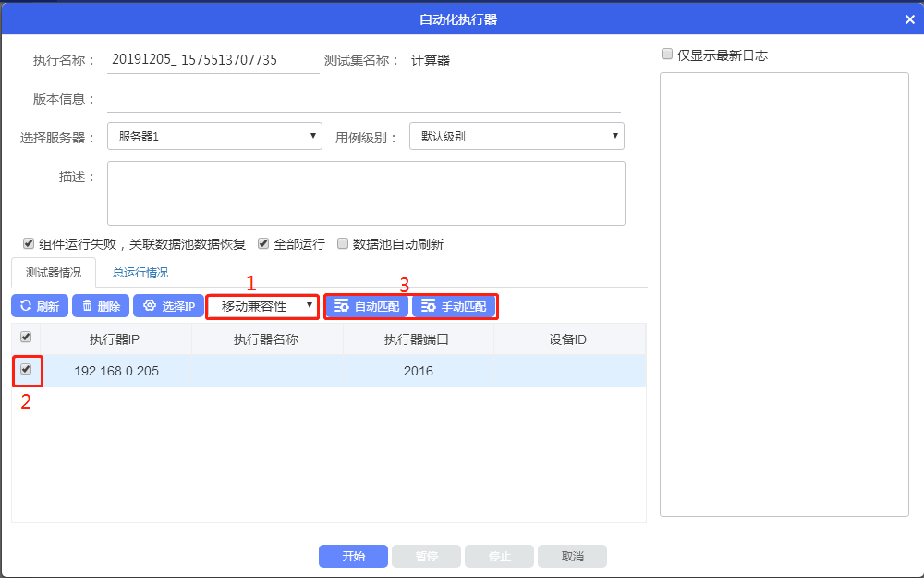This screenshot has width=924, height=578.
Task: Select the 测试器情况 tab
Action: (54, 273)
